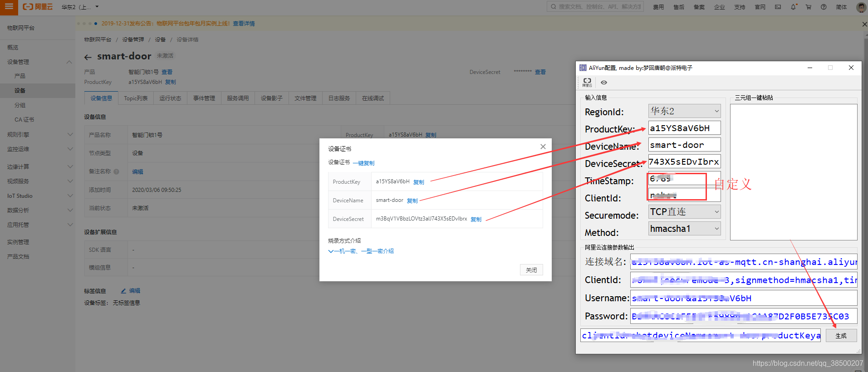868x372 pixels.
Task: Expand 边缘计算 in sidebar
Action: click(x=70, y=166)
